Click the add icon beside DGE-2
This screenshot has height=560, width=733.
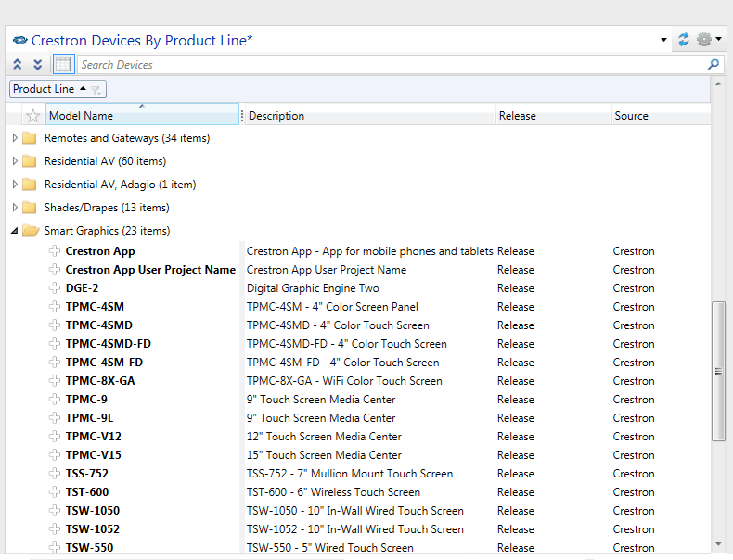(55, 287)
